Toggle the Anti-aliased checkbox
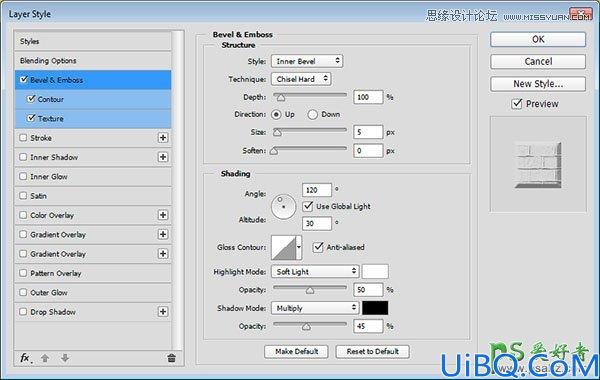600x380 pixels. pos(318,247)
